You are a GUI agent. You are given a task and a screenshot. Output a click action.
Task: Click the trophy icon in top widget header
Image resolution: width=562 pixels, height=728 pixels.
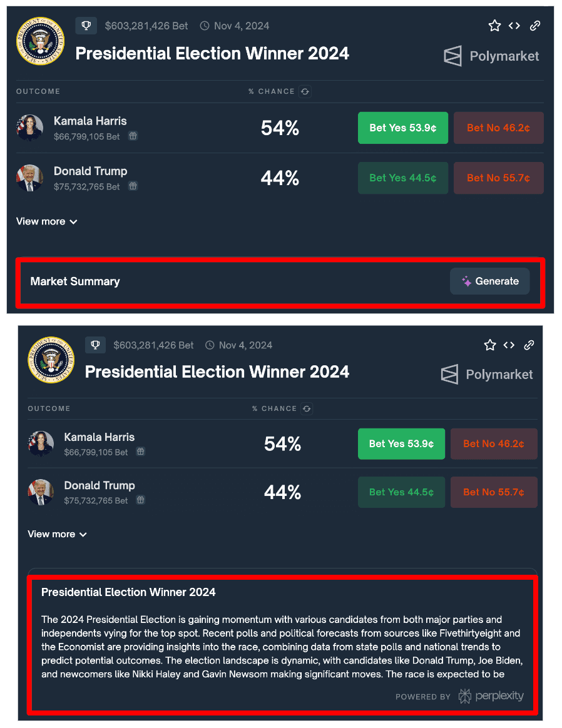click(86, 26)
